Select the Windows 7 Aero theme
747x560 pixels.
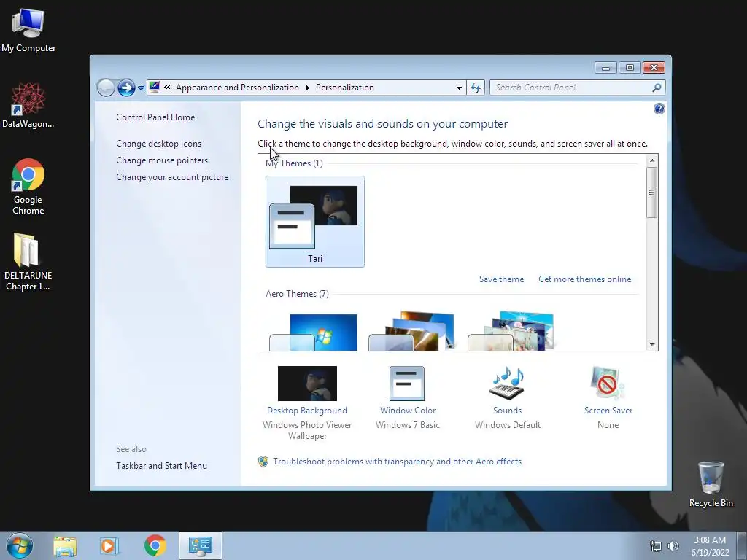(x=314, y=332)
